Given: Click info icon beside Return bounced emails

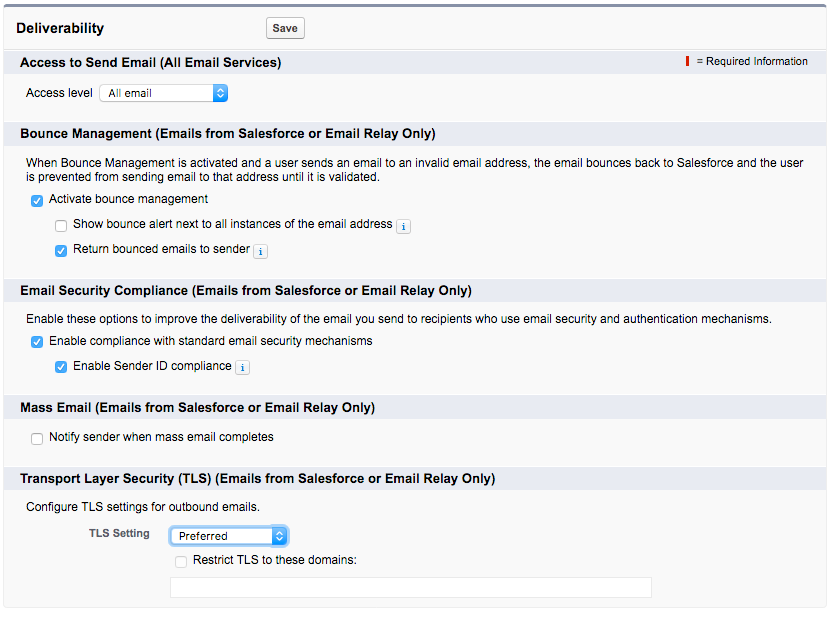Looking at the screenshot, I should (260, 251).
